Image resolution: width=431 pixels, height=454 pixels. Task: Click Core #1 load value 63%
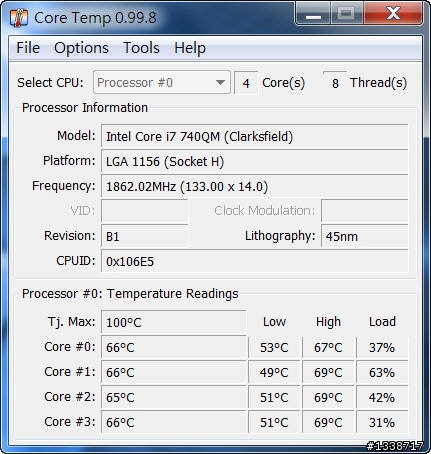click(x=382, y=372)
